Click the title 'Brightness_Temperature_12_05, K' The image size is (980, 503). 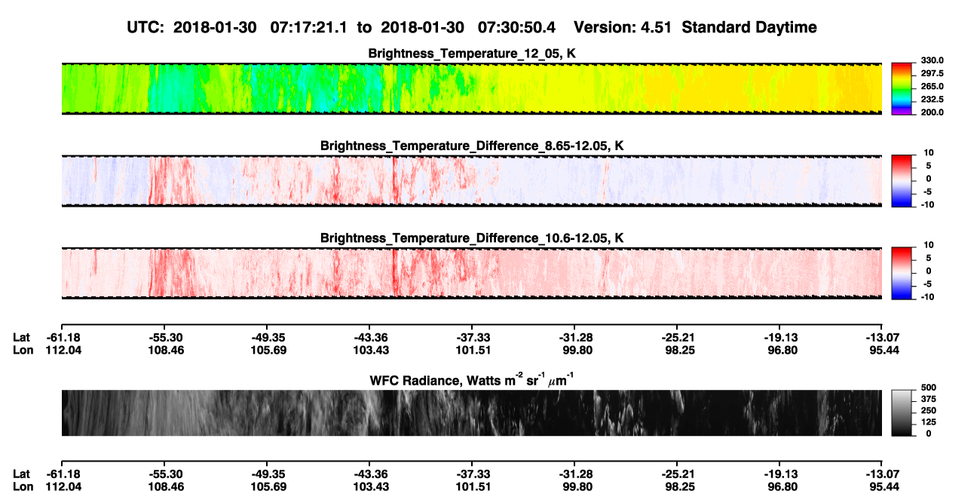(473, 54)
